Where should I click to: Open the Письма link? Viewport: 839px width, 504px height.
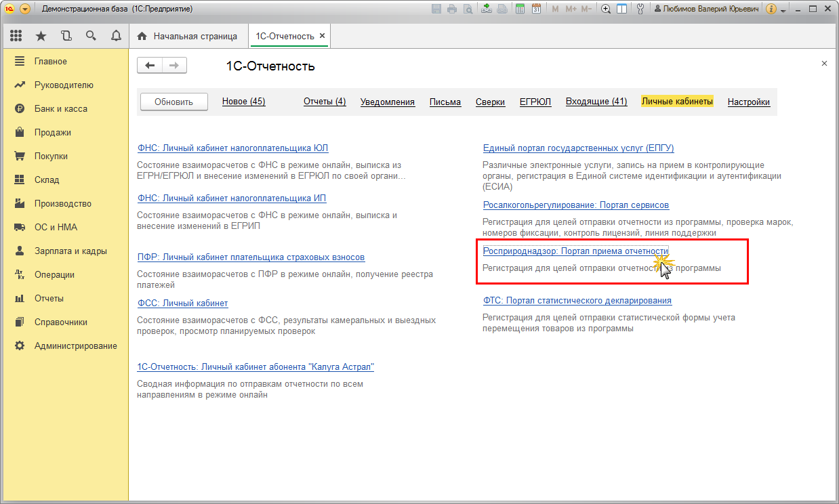coord(445,102)
